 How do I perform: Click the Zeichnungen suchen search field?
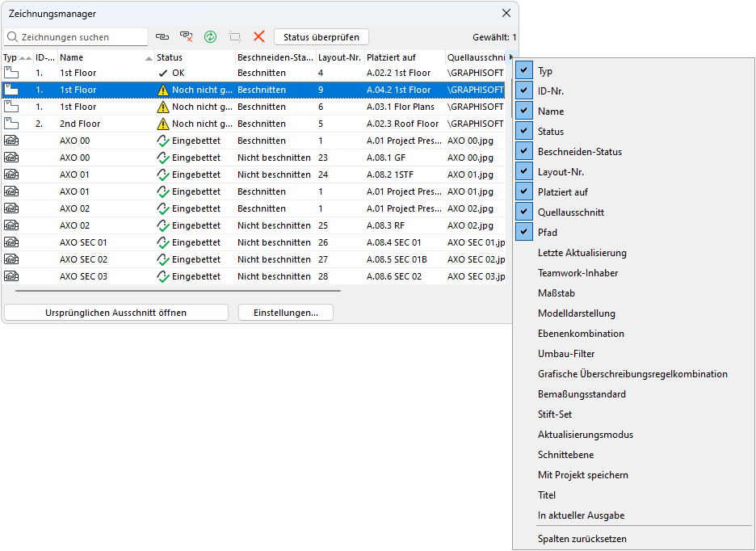point(76,37)
